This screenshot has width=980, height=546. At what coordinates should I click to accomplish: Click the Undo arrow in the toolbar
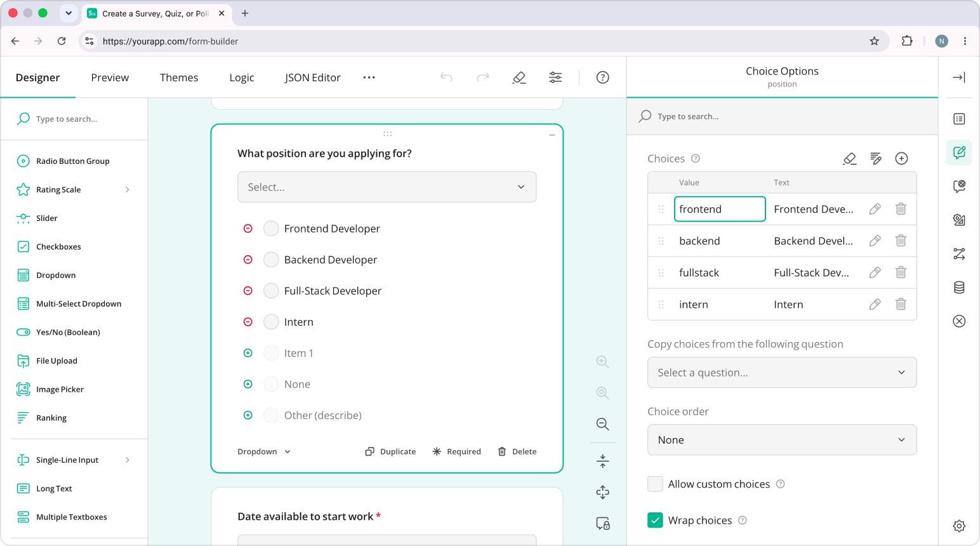[446, 77]
